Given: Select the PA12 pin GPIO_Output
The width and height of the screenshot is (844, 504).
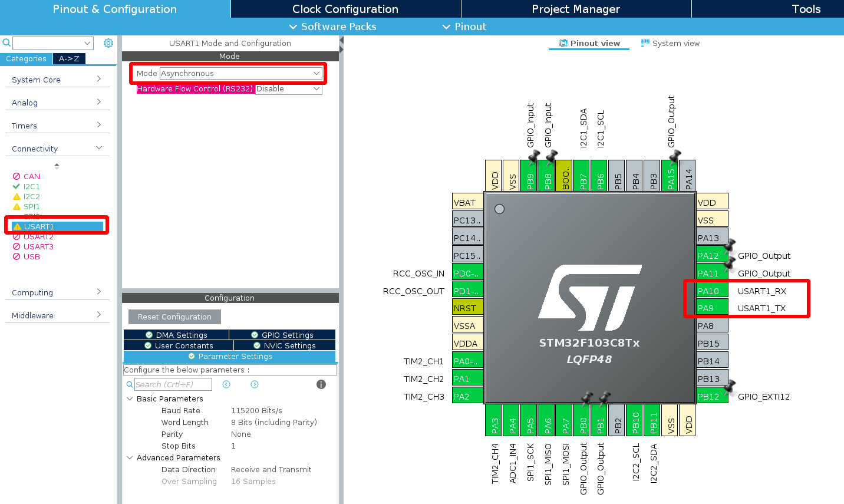Looking at the screenshot, I should (712, 255).
